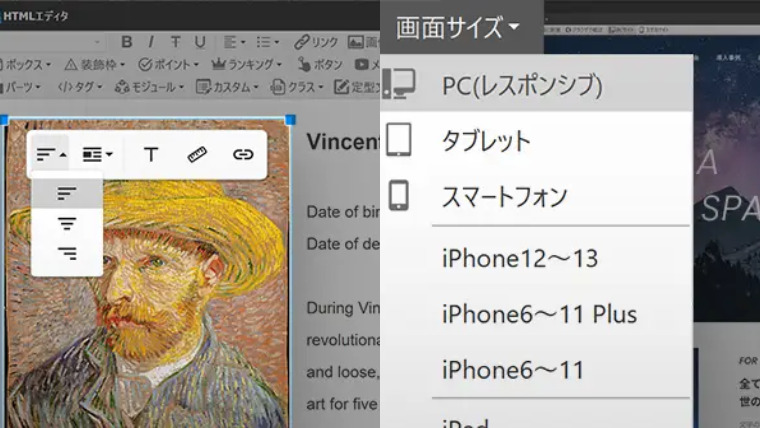Click the ボタン insert tool

pyautogui.click(x=320, y=64)
